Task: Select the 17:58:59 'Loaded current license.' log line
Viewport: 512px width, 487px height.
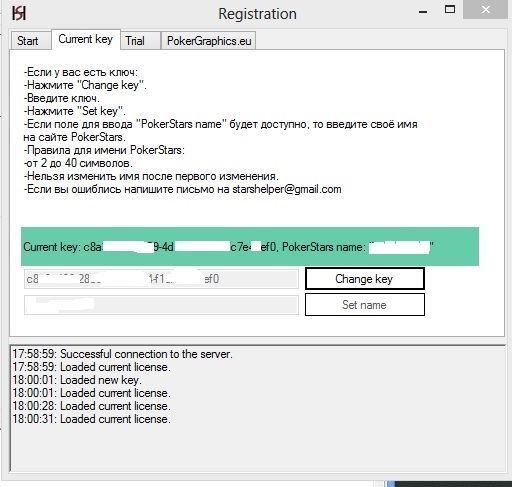Action: pyautogui.click(x=92, y=367)
